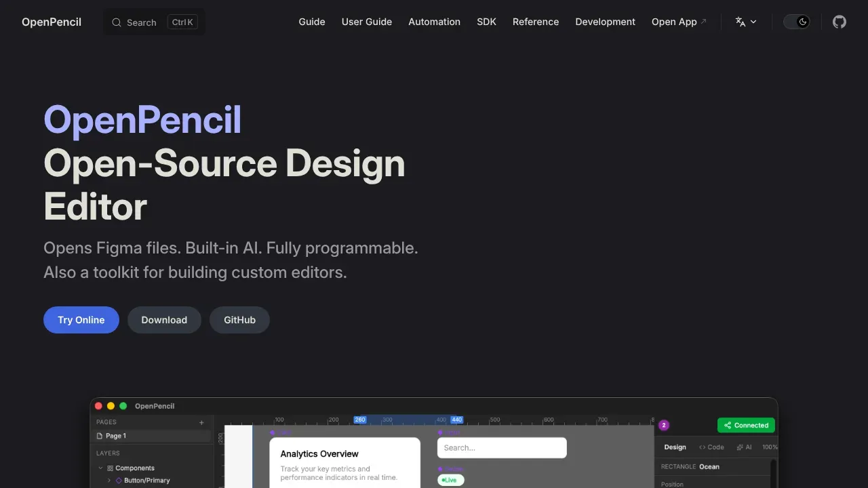This screenshot has height=488, width=868.
Task: Open the Guide menu item
Action: coord(312,22)
